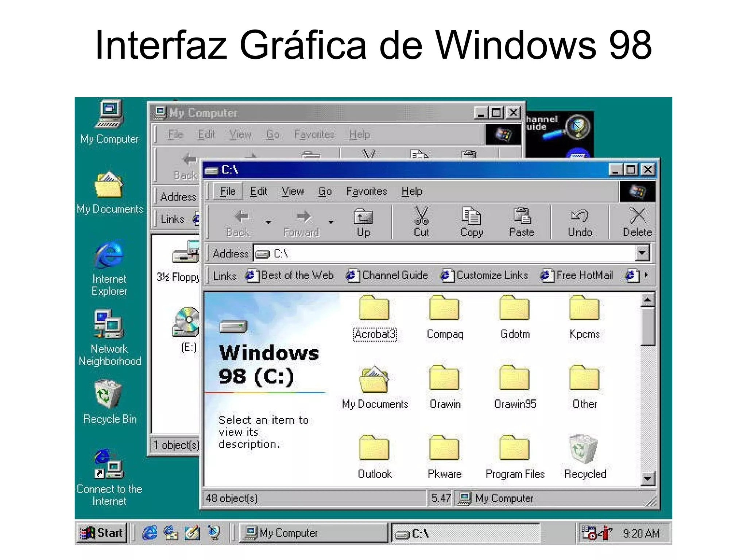747x560 pixels.
Task: Launch Outlook Express from Quick Launch
Action: click(x=171, y=533)
